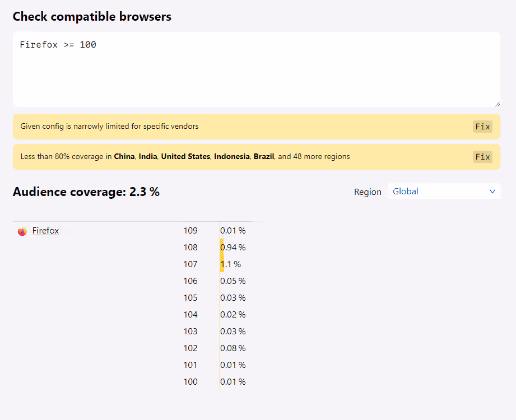
Task: Click Fix on the narrowly limited vendors warning
Action: pyautogui.click(x=482, y=127)
